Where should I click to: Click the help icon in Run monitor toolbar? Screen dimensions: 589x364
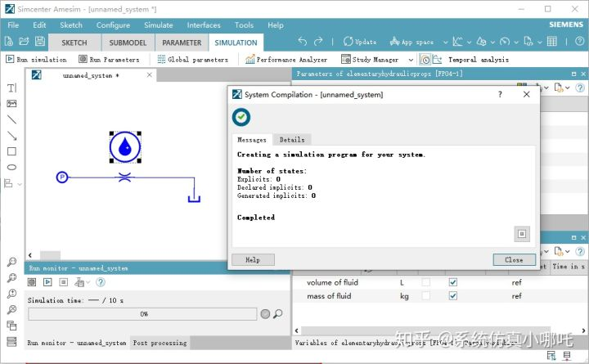101,281
